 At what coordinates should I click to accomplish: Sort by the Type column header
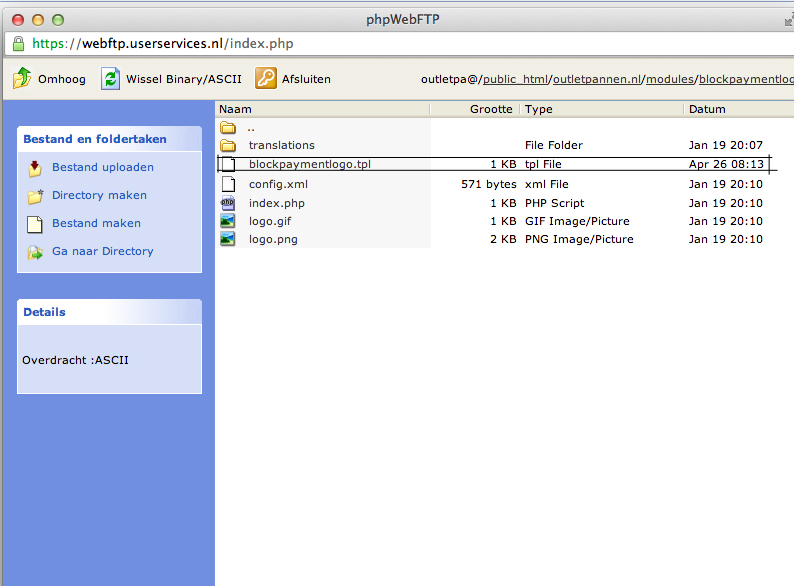538,109
